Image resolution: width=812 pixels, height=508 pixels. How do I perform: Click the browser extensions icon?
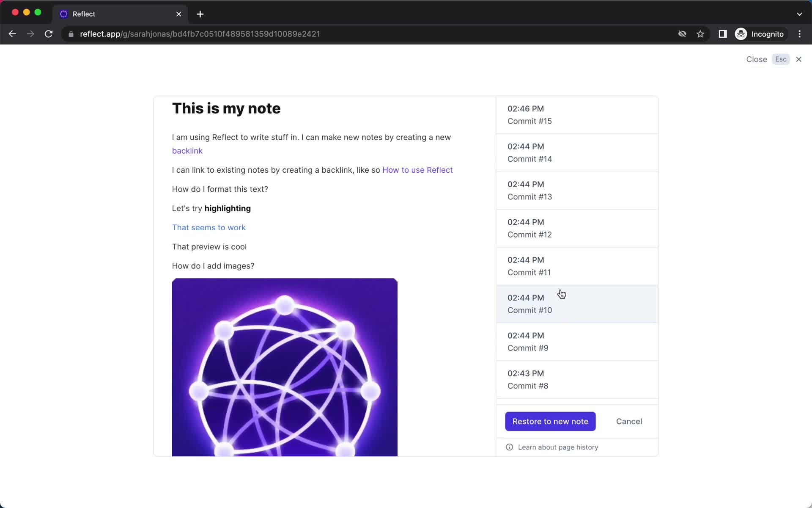pos(723,34)
